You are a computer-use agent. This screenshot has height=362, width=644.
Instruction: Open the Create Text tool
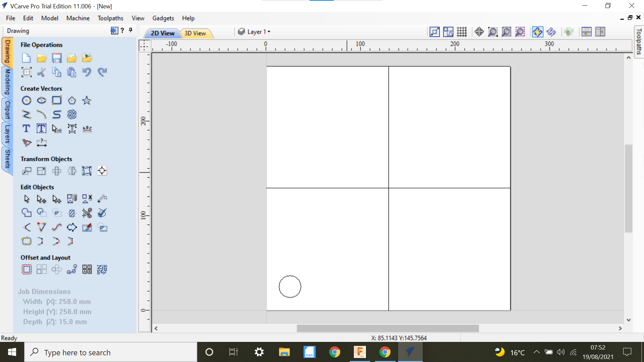coord(26,128)
